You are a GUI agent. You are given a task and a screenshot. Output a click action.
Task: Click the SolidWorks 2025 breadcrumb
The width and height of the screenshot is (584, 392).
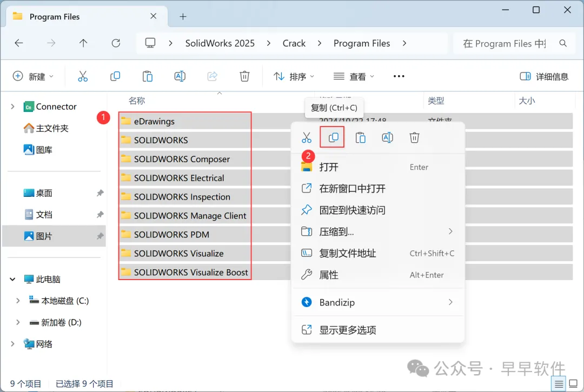pos(220,43)
